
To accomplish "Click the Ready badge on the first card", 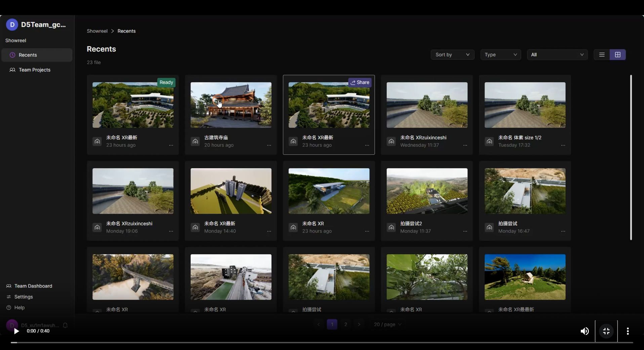I will [166, 82].
